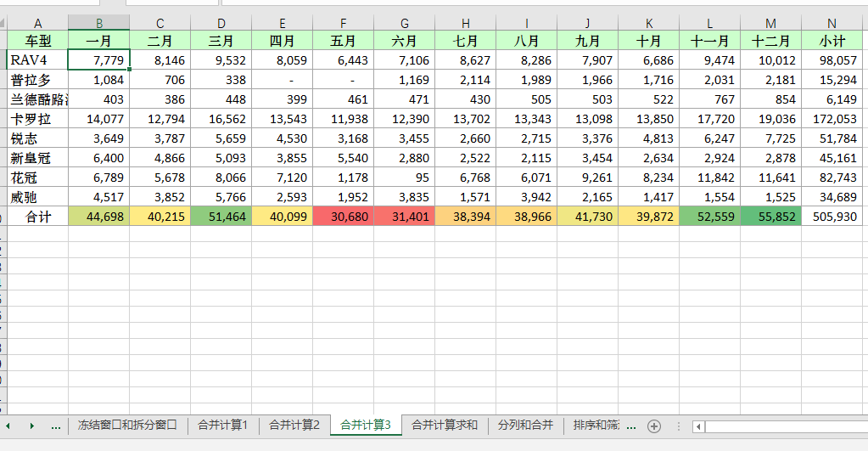This screenshot has height=451, width=868.
Task: Show more sheets ellipsis after 排序和筛 tab
Action: click(x=631, y=426)
